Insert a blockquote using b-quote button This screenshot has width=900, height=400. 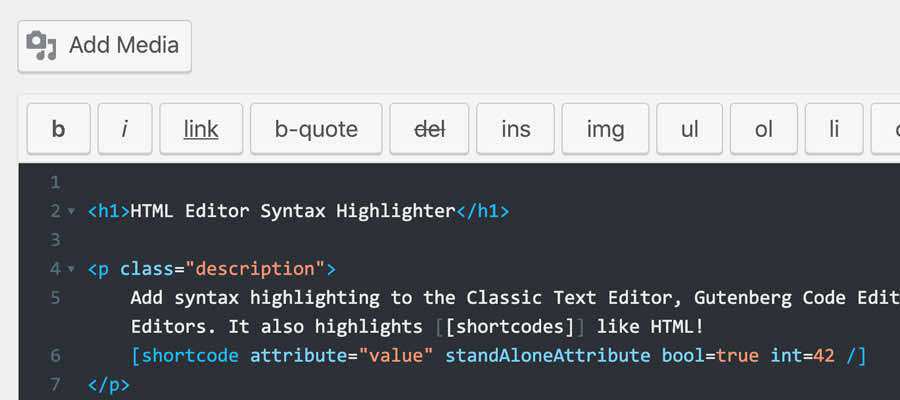pos(316,129)
